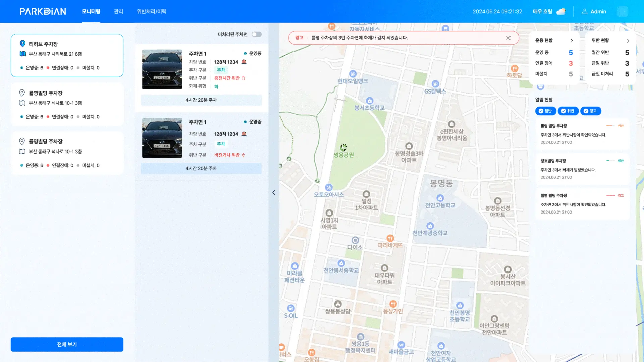Click the lightning icon next to 비전기차 위반
Image resolution: width=644 pixels, height=362 pixels.
coord(243,155)
